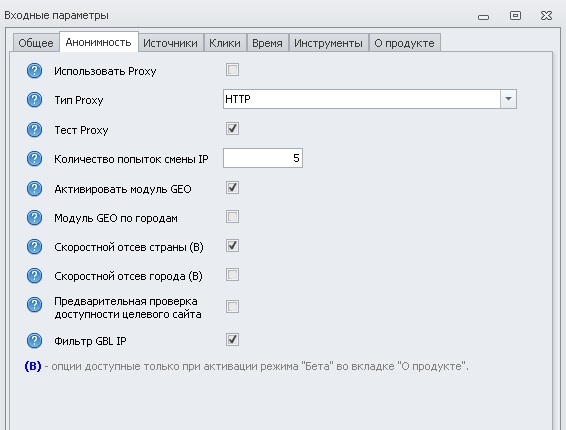Toggle Фильтр GBL IP checkbox

point(232,340)
